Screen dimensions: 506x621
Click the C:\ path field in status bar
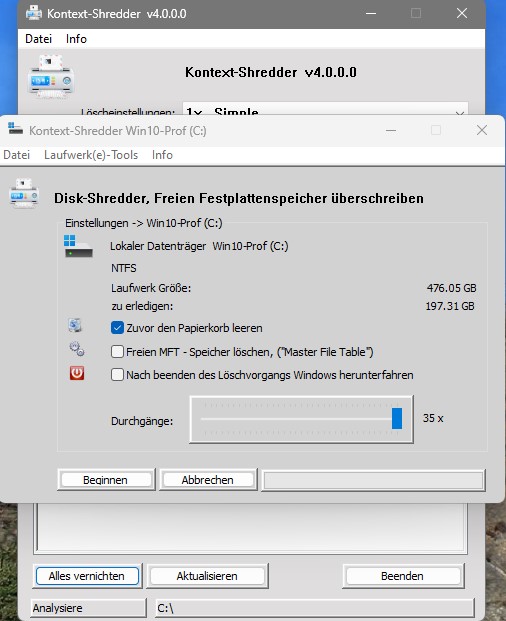[315, 608]
